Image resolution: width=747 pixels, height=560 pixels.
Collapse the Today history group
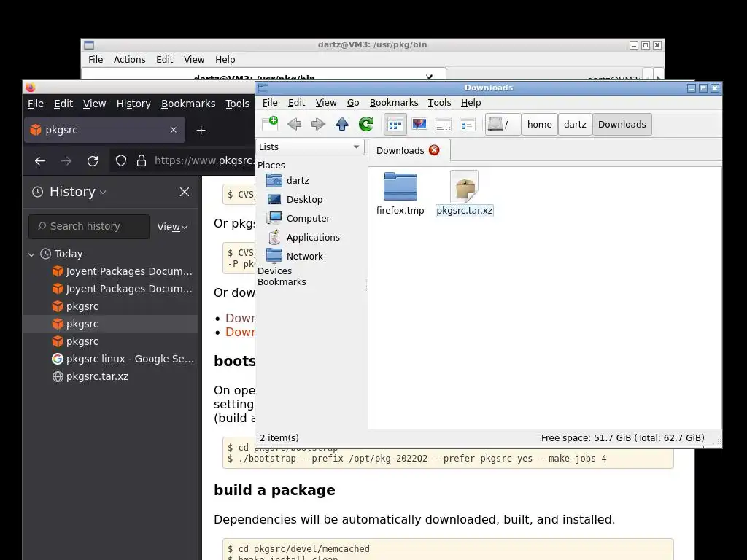click(31, 254)
